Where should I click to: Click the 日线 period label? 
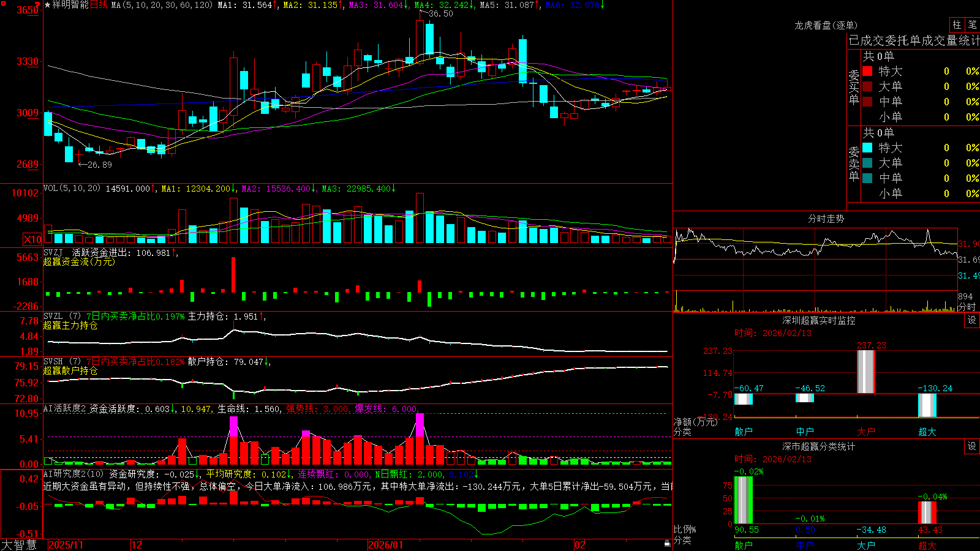tap(99, 5)
